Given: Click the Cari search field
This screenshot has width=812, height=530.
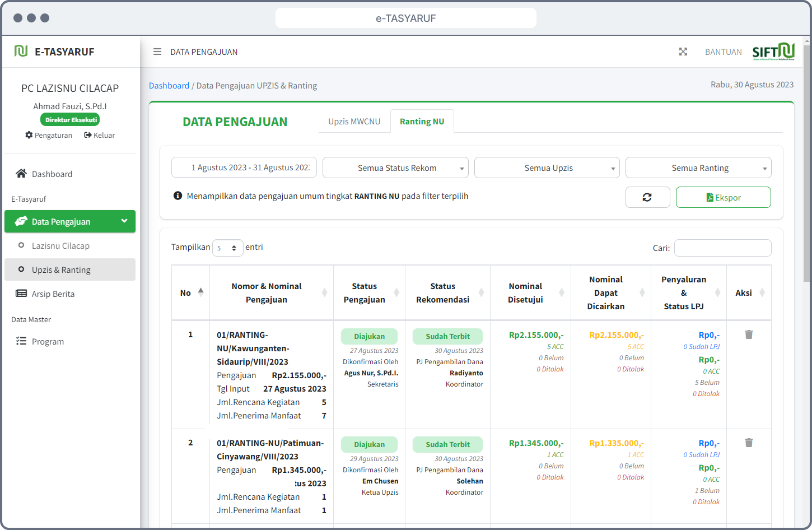Looking at the screenshot, I should tap(722, 248).
